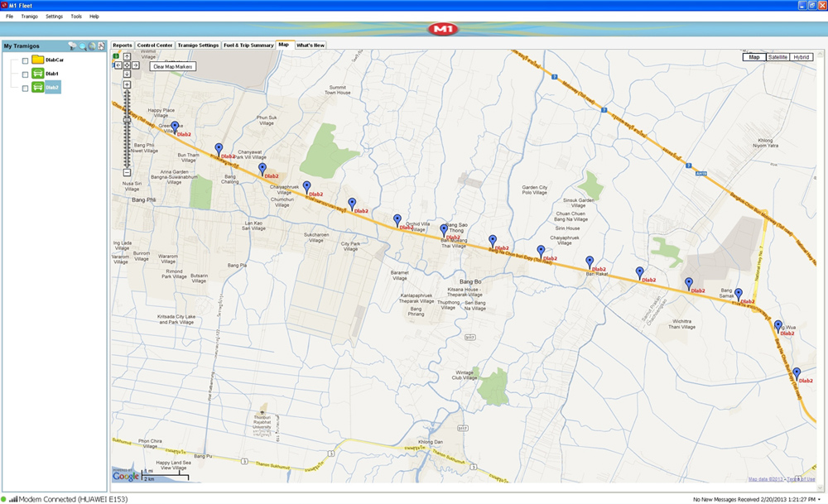Open the messages dropdown arrow in status bar
The image size is (828, 504).
[x=819, y=500]
